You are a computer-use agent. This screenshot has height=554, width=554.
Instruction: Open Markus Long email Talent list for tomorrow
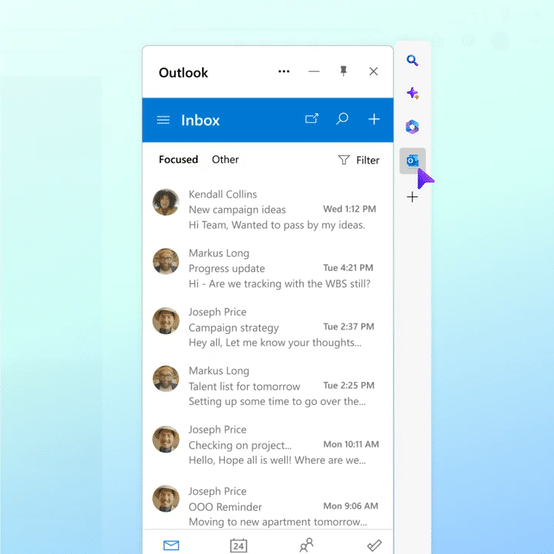(x=268, y=386)
